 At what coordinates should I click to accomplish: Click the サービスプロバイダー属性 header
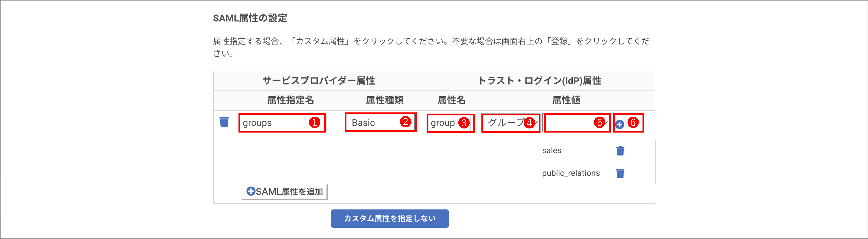[x=319, y=81]
